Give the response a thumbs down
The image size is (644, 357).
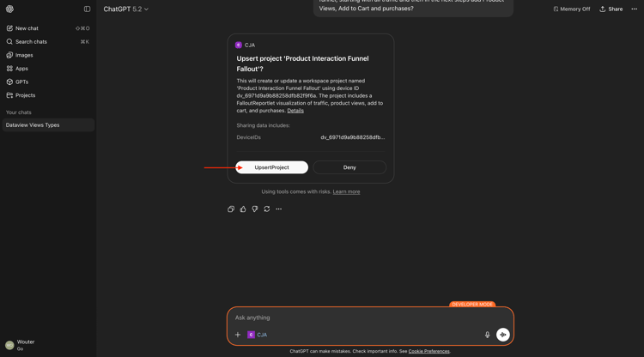click(255, 209)
